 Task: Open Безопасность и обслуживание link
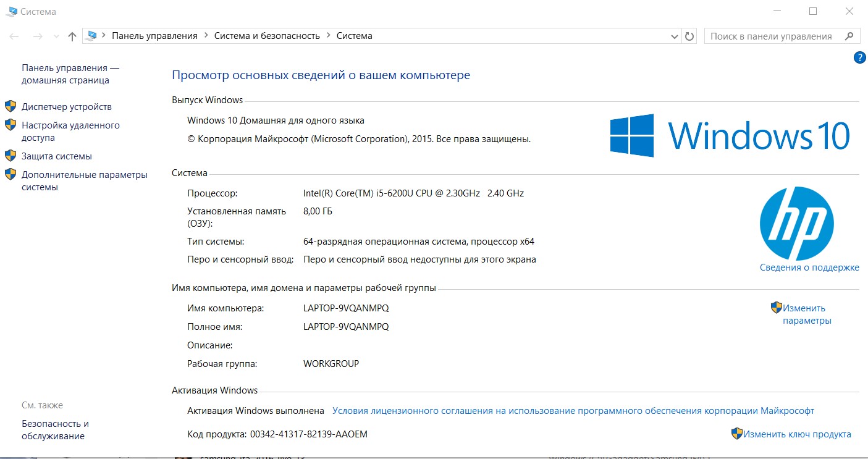point(56,430)
